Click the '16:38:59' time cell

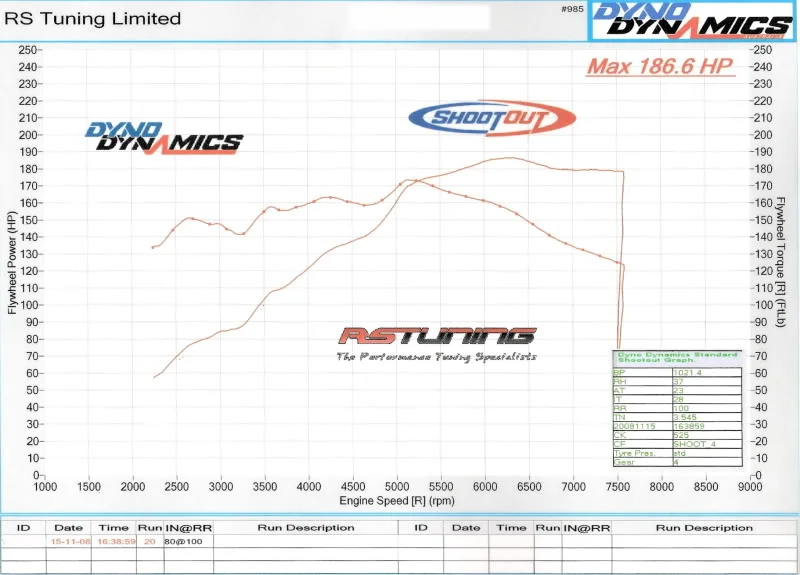pos(114,541)
